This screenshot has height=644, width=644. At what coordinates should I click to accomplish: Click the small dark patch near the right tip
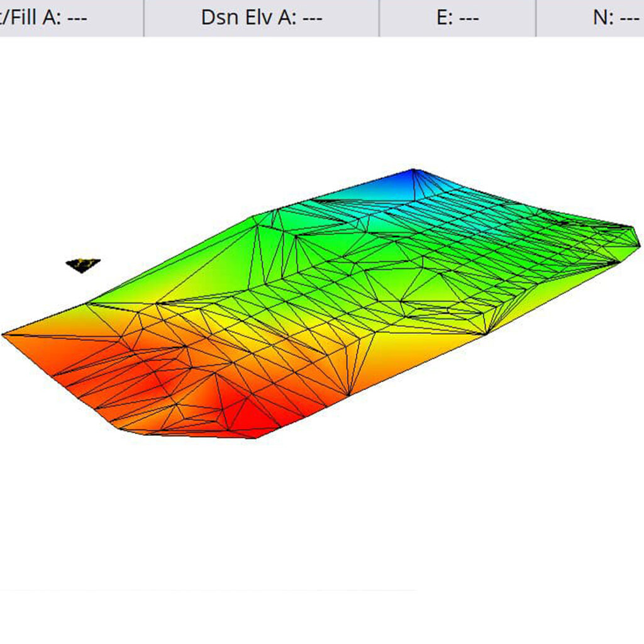click(562, 221)
